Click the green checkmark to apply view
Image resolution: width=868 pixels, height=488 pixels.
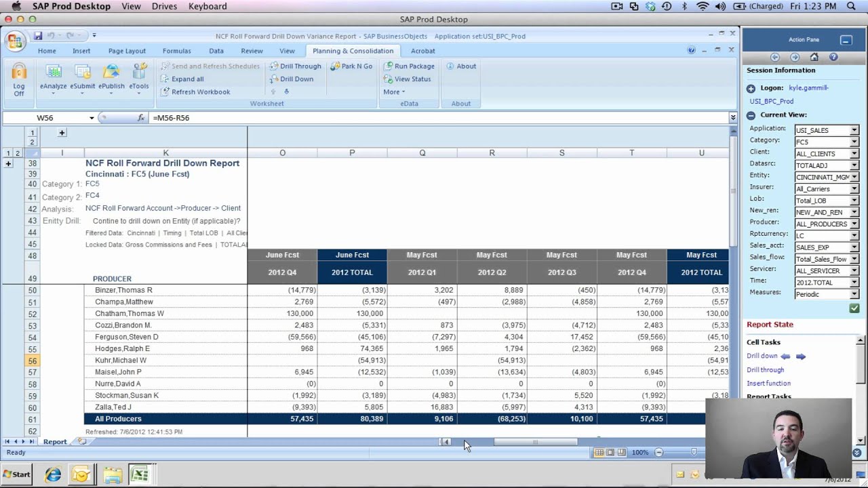point(854,308)
